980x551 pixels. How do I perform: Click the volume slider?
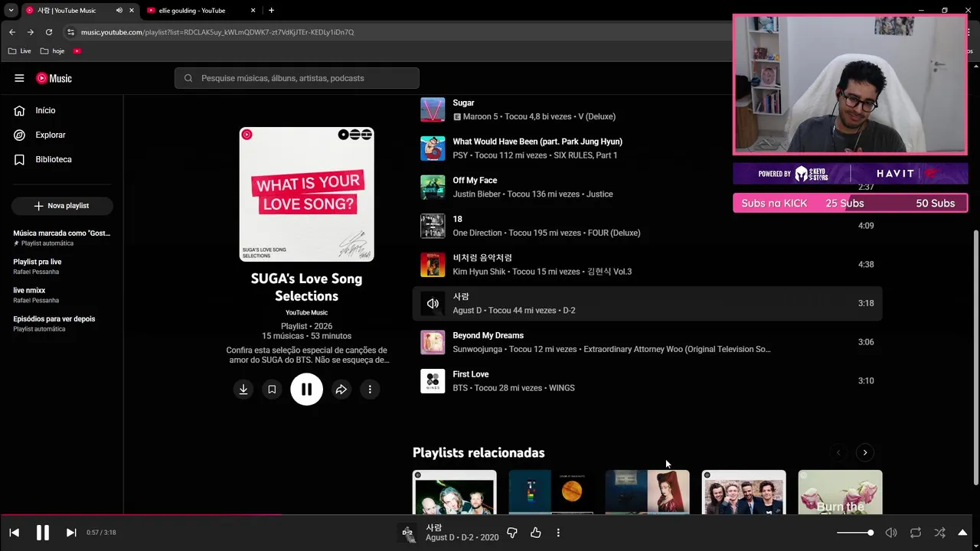point(855,533)
